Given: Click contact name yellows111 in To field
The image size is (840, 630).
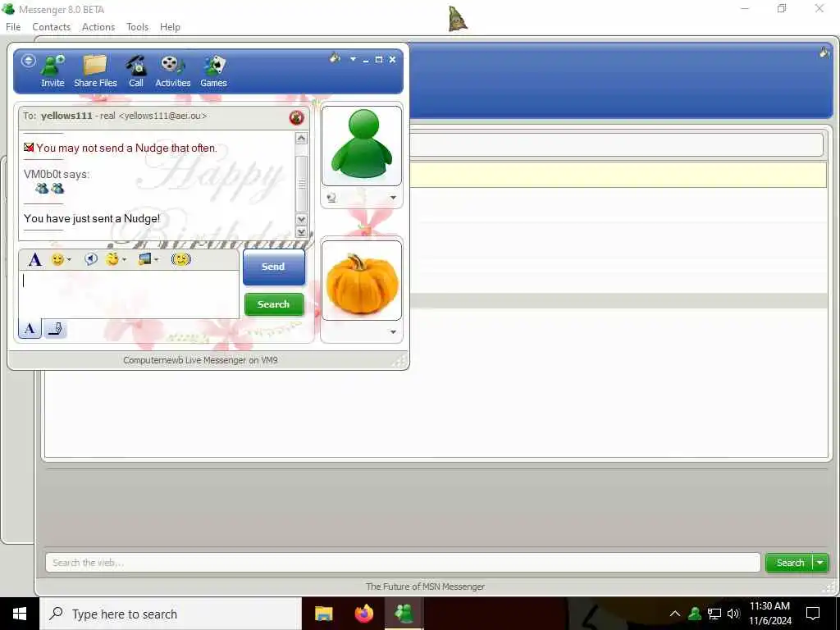Looking at the screenshot, I should tap(66, 116).
